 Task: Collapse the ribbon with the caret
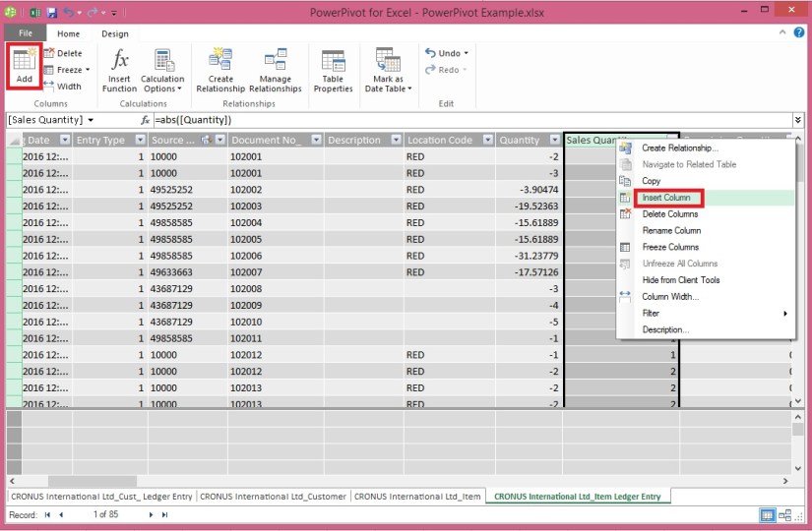pos(781,32)
